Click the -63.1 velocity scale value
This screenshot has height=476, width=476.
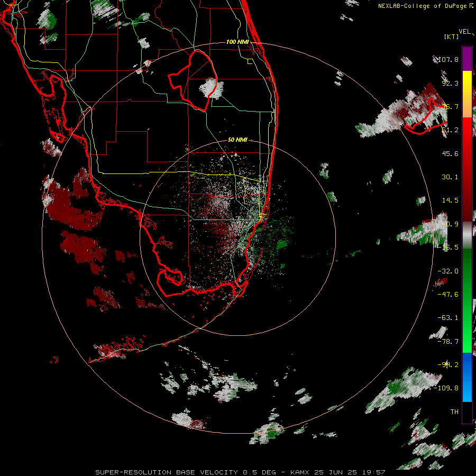(x=448, y=318)
